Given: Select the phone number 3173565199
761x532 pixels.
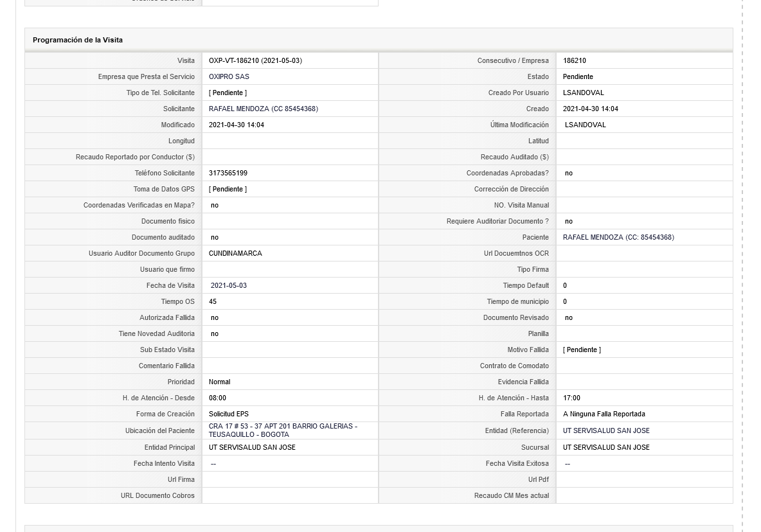Looking at the screenshot, I should pyautogui.click(x=228, y=173).
